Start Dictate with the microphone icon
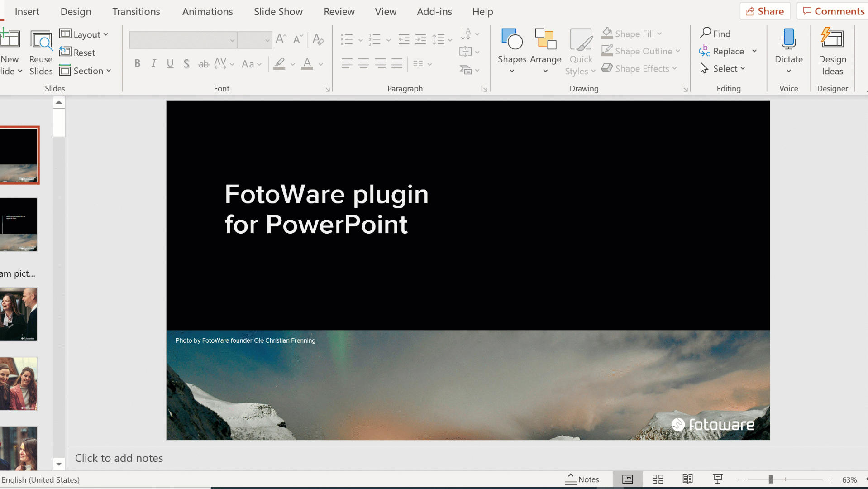The width and height of the screenshot is (868, 489). pos(788,39)
